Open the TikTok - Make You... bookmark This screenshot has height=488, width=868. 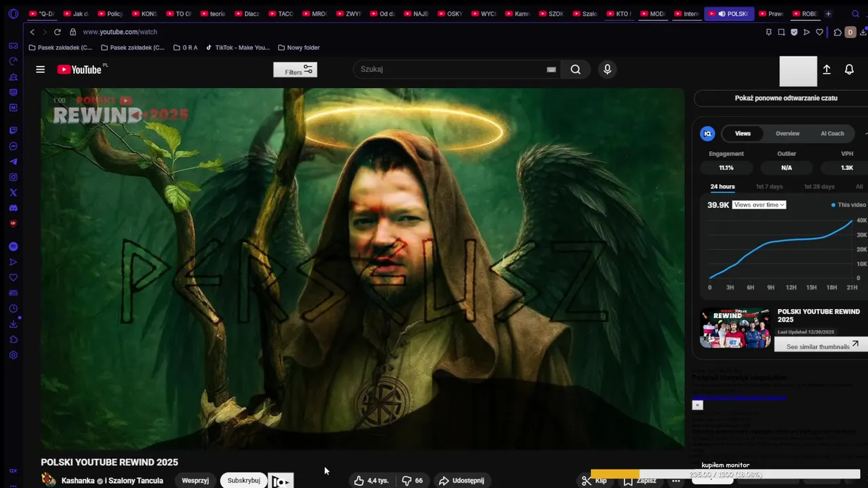237,47
